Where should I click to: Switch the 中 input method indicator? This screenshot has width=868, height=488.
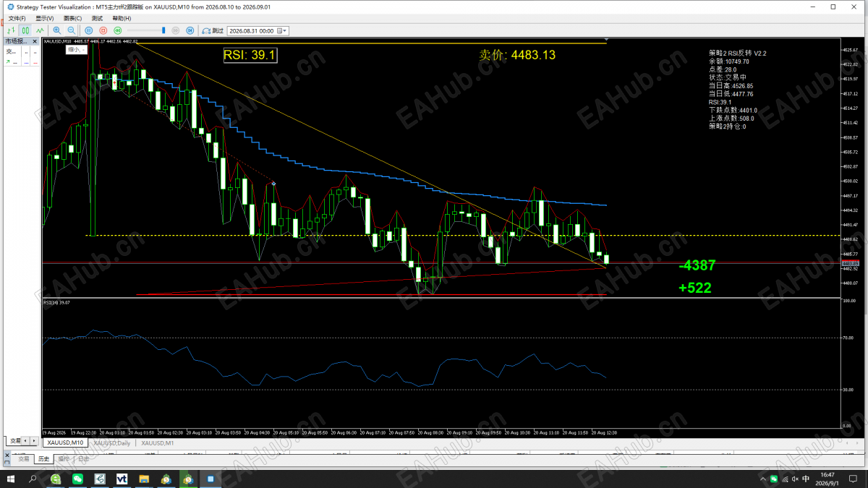click(x=806, y=479)
